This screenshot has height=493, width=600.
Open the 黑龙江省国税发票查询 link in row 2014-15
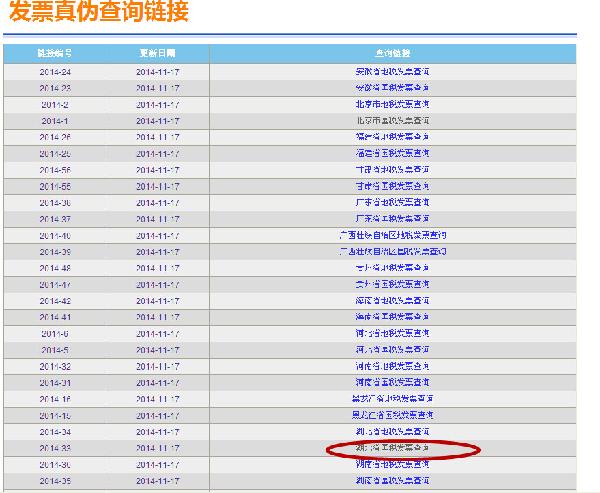click(392, 415)
